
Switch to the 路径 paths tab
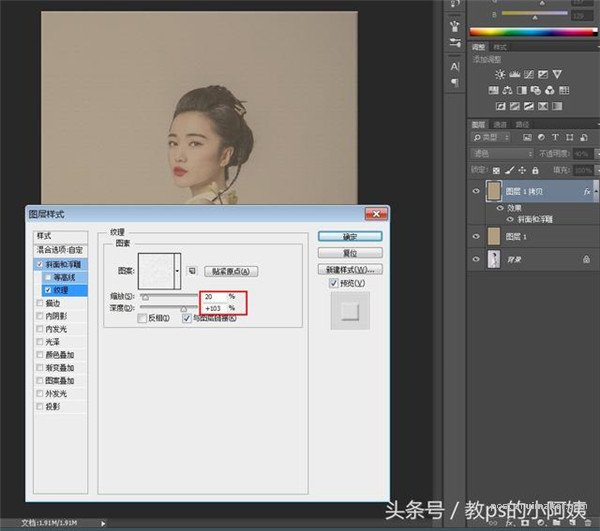point(522,124)
